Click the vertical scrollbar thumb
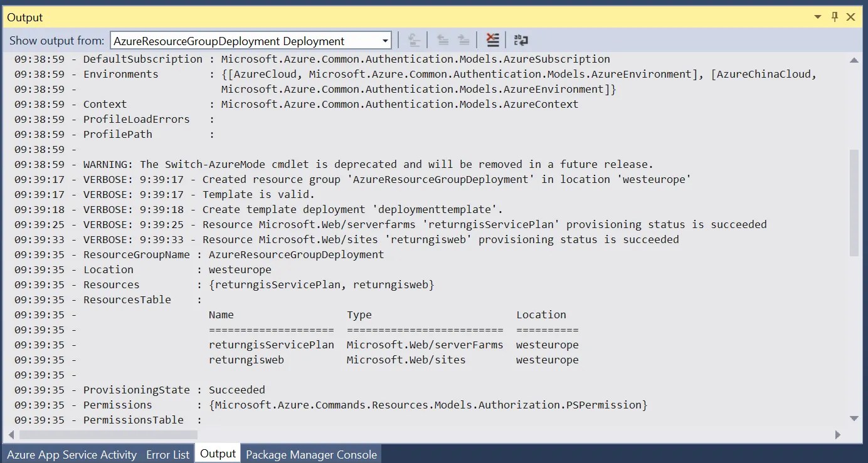 tap(854, 202)
